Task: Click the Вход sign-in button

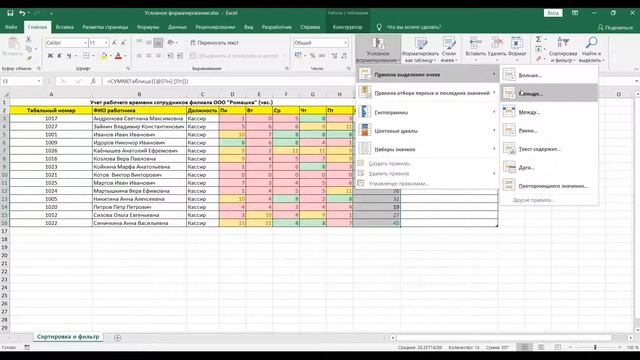Action: pos(553,13)
